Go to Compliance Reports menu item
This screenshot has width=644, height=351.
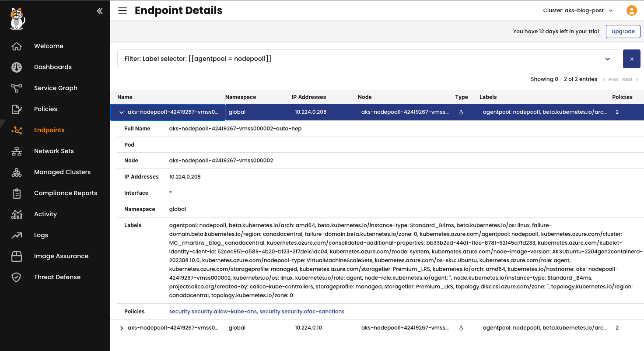coord(66,193)
